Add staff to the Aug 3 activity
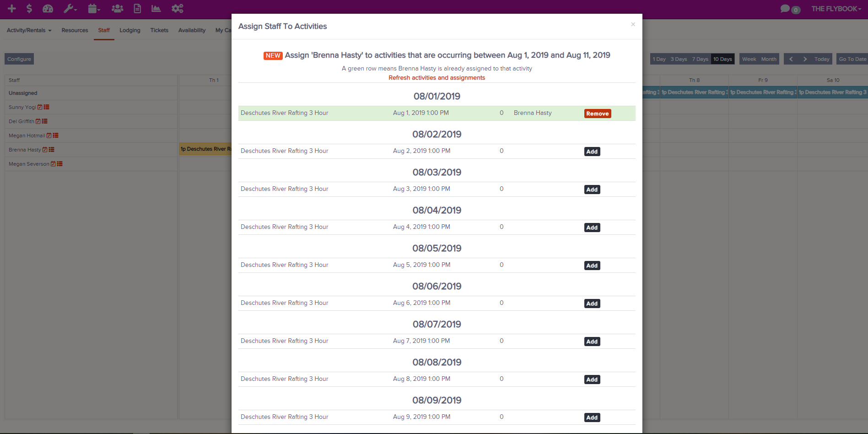Image resolution: width=868 pixels, height=434 pixels. 592,190
